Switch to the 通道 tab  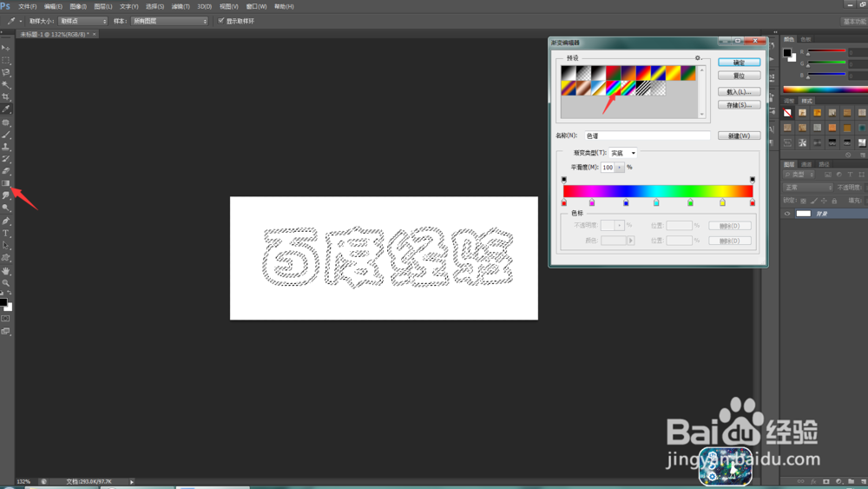click(806, 164)
